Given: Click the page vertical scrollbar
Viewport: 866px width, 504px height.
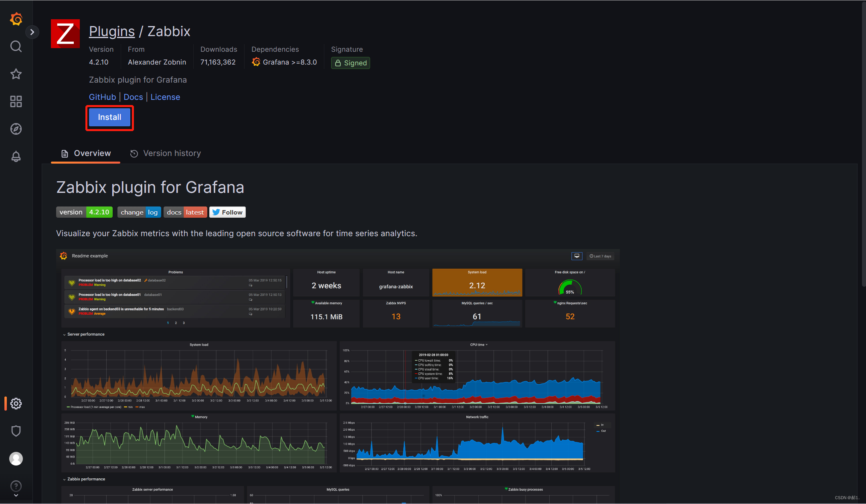Looking at the screenshot, I should pyautogui.click(x=863, y=144).
